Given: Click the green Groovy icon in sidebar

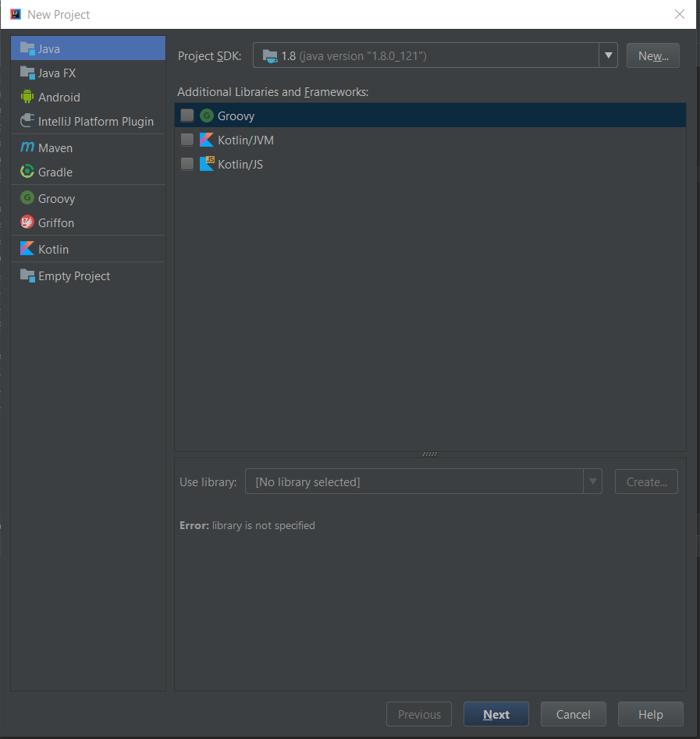Looking at the screenshot, I should tap(27, 197).
